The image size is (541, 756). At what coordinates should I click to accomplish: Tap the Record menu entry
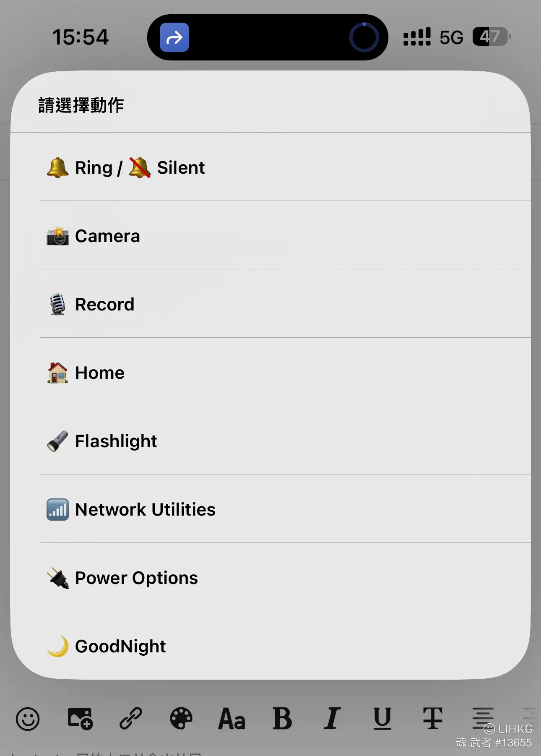(270, 304)
